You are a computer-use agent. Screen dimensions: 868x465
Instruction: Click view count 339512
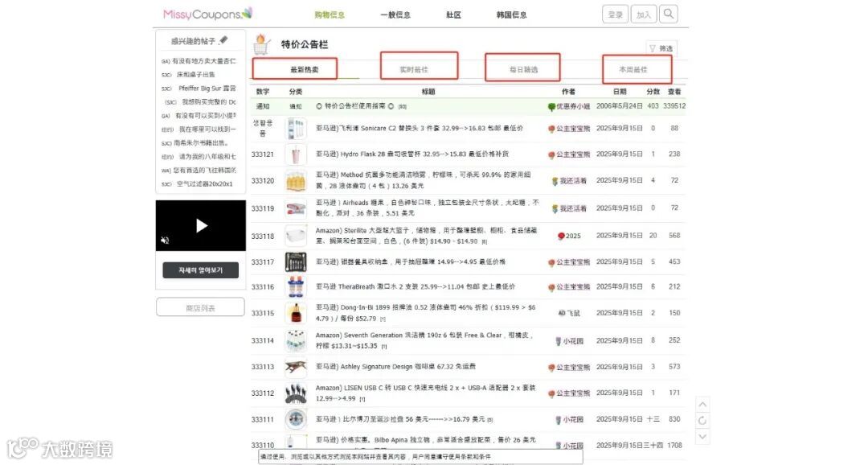tap(674, 106)
